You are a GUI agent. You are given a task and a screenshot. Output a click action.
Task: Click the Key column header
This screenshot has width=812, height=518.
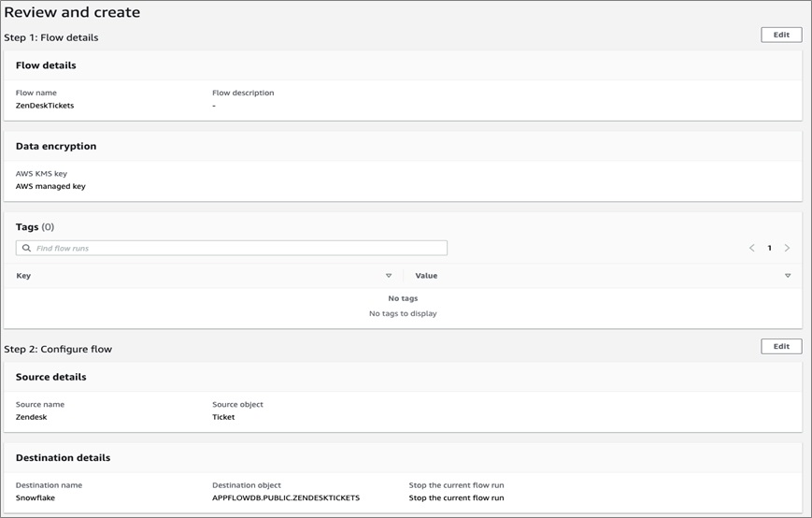pyautogui.click(x=23, y=276)
